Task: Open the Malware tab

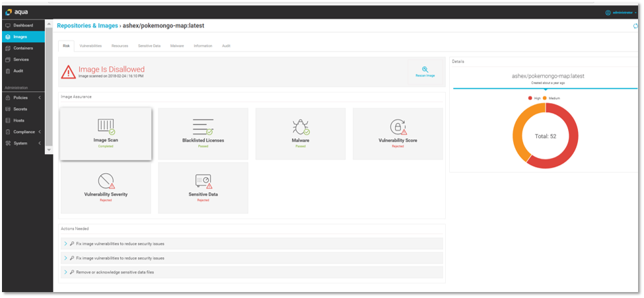Action: pos(177,46)
